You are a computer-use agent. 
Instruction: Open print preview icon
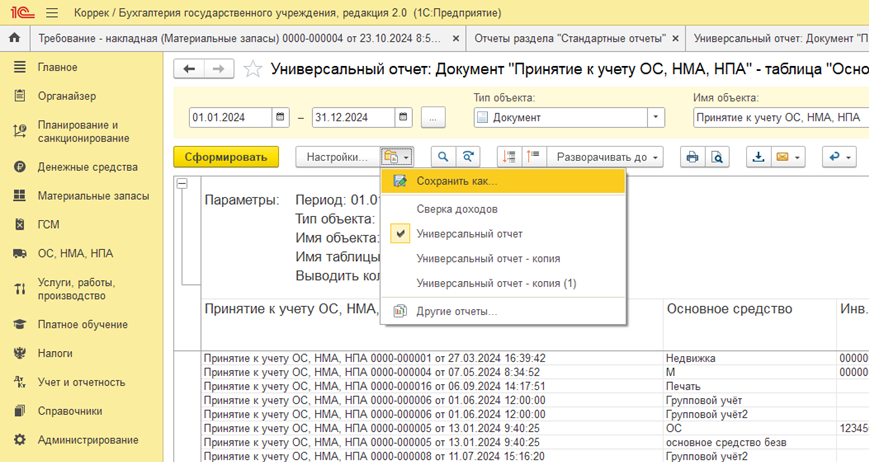click(717, 157)
